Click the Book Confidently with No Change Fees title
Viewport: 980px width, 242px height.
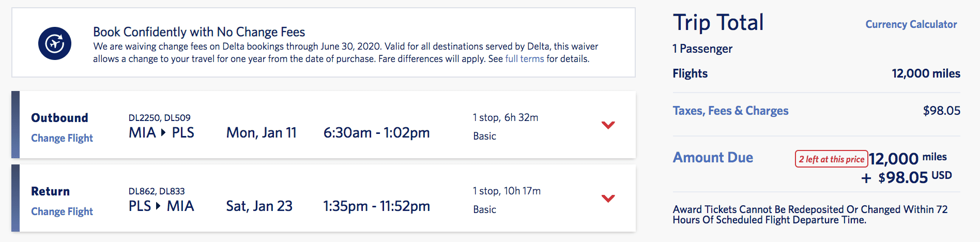[199, 32]
